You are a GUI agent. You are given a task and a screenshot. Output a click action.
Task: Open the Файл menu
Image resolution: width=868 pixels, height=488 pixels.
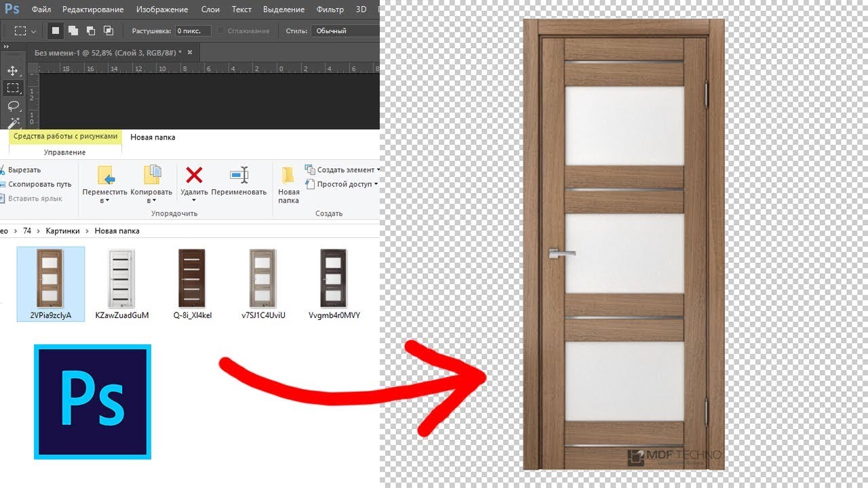pos(41,9)
